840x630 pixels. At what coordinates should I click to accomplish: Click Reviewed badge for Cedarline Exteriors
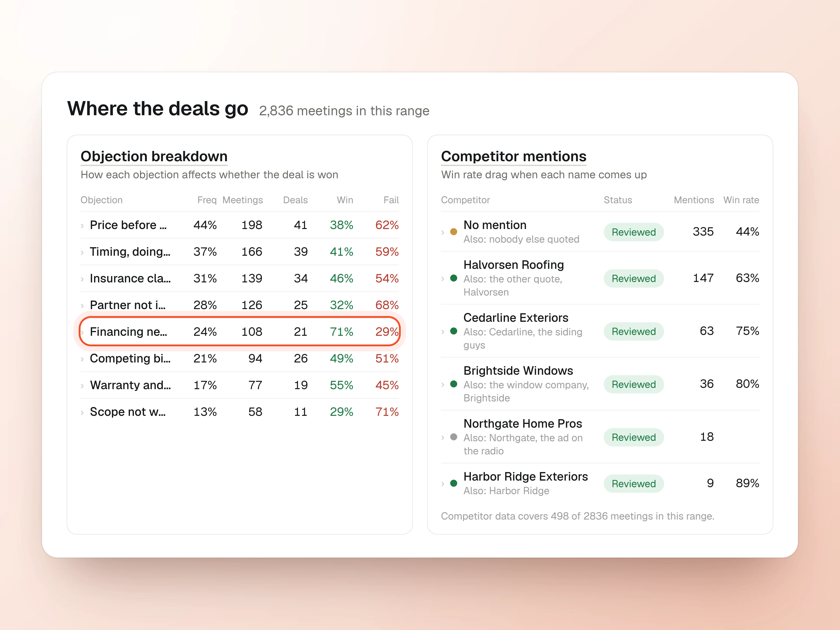(x=633, y=332)
